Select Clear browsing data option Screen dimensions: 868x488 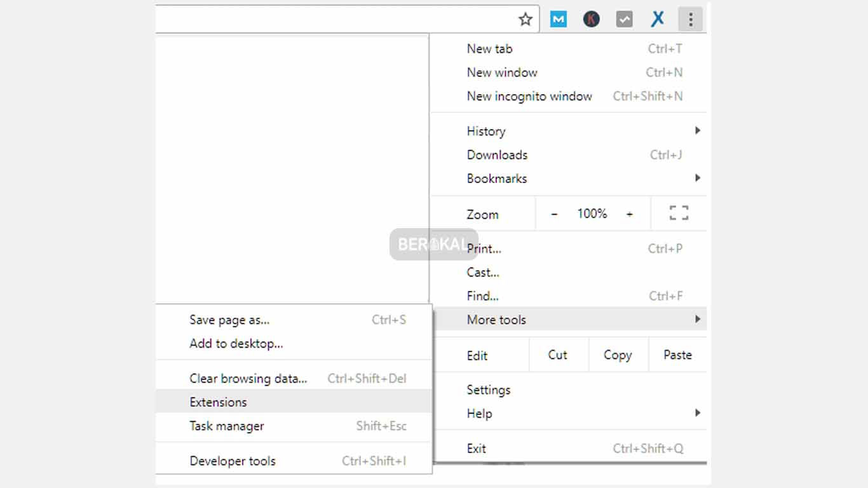(x=248, y=379)
